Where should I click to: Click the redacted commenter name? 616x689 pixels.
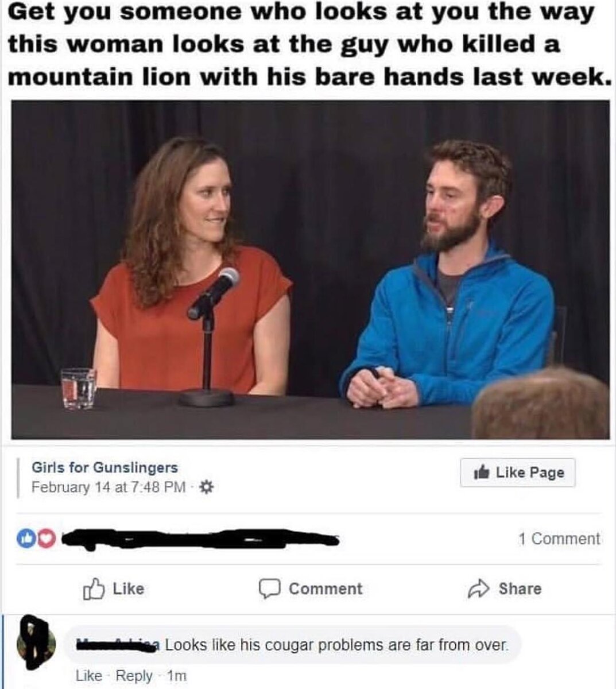tap(119, 644)
